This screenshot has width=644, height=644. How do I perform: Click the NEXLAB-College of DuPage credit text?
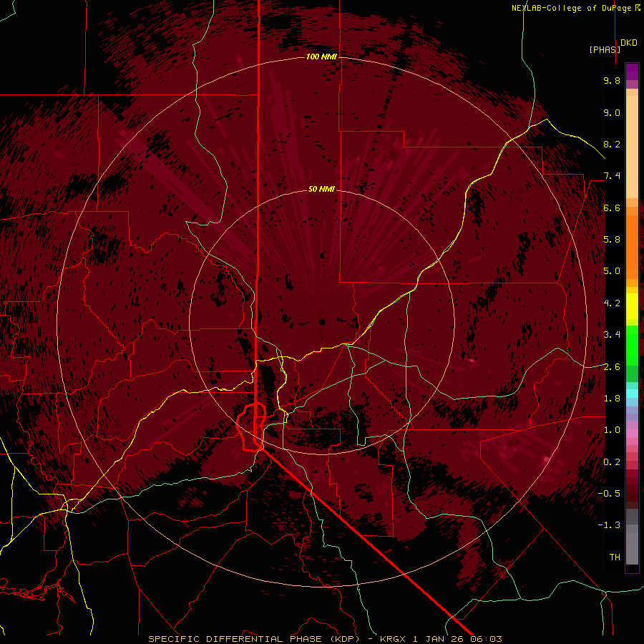(x=571, y=8)
